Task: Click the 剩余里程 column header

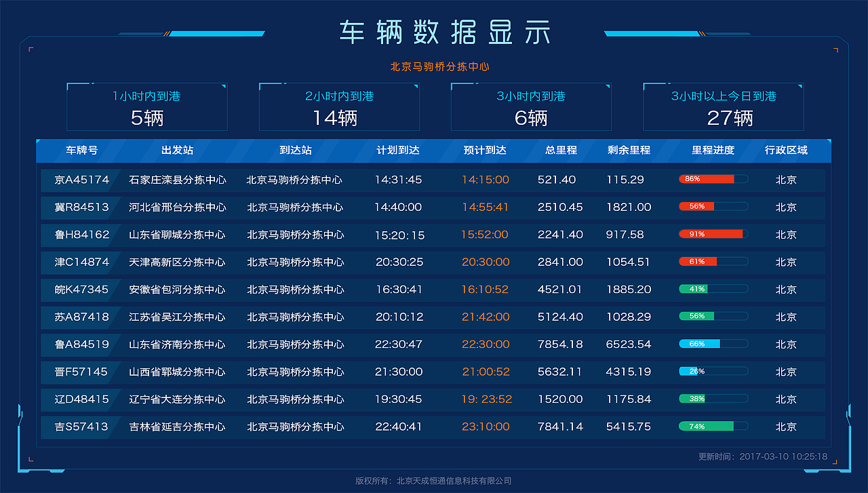Action: (x=629, y=151)
